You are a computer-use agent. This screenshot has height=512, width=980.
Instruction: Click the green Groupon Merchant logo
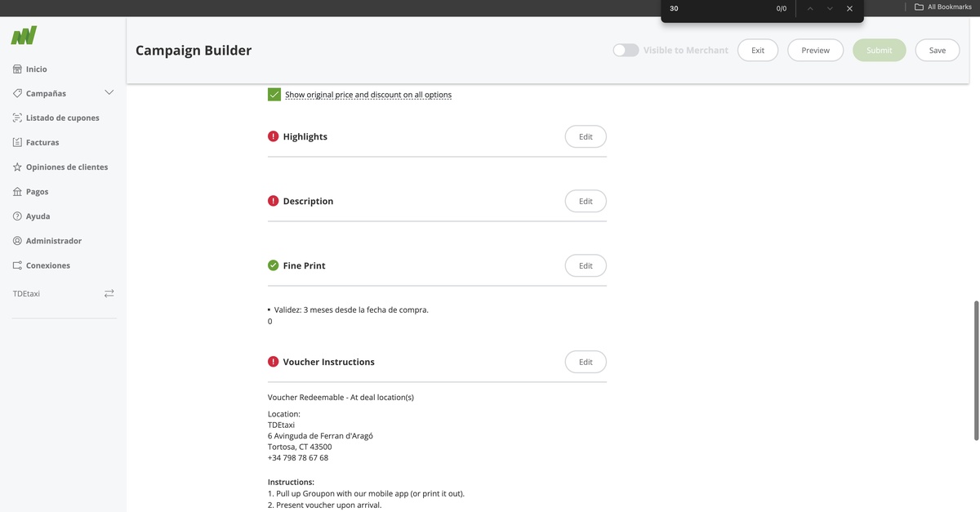point(24,35)
